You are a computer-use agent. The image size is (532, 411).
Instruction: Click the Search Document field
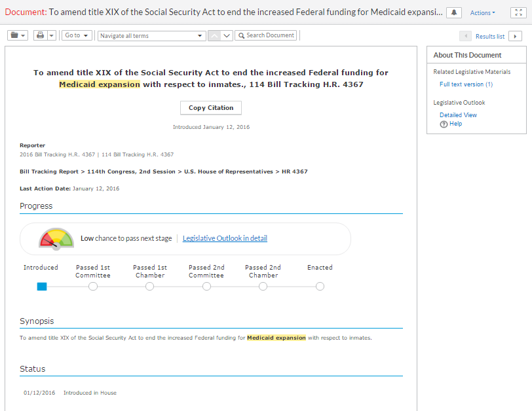click(265, 35)
